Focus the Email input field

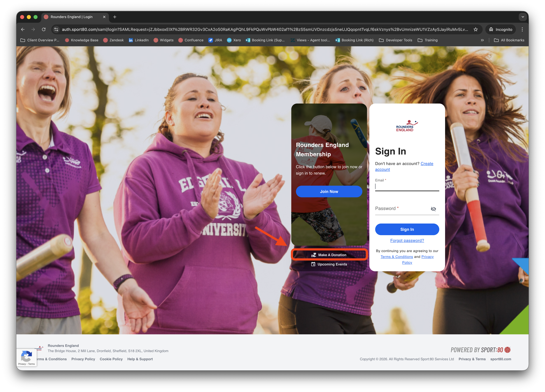[407, 186]
